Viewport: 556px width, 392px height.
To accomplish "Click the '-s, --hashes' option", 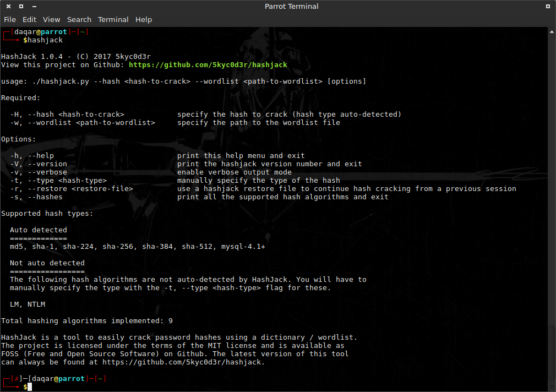I will 36,197.
